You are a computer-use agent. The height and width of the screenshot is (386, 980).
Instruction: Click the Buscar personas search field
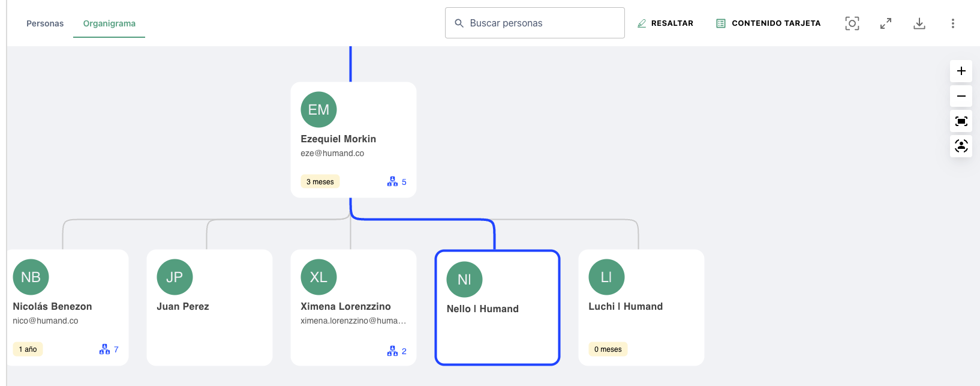[534, 23]
